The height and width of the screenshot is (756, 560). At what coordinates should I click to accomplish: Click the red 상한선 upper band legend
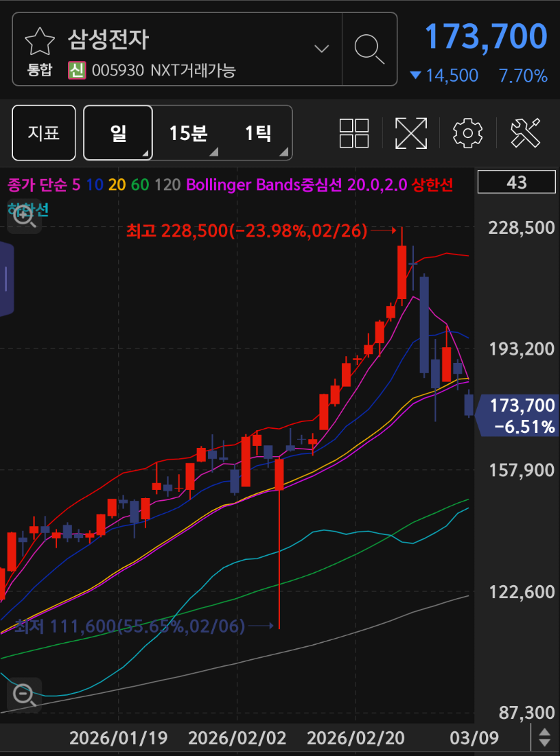tap(432, 185)
